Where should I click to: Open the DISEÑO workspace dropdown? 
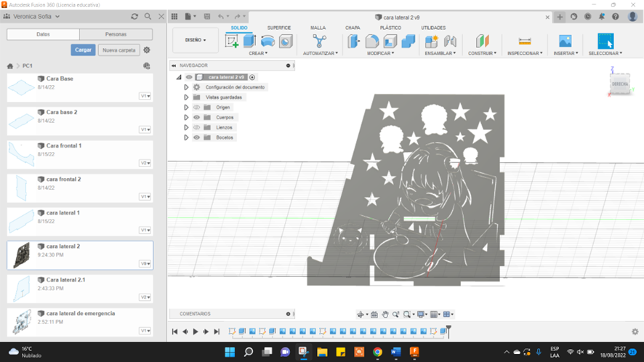coord(196,40)
